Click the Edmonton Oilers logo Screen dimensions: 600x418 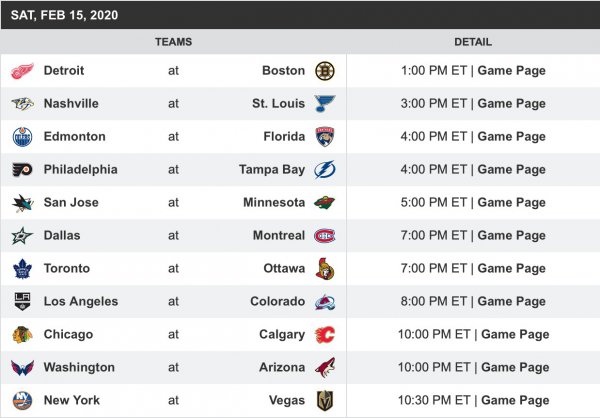(x=22, y=137)
